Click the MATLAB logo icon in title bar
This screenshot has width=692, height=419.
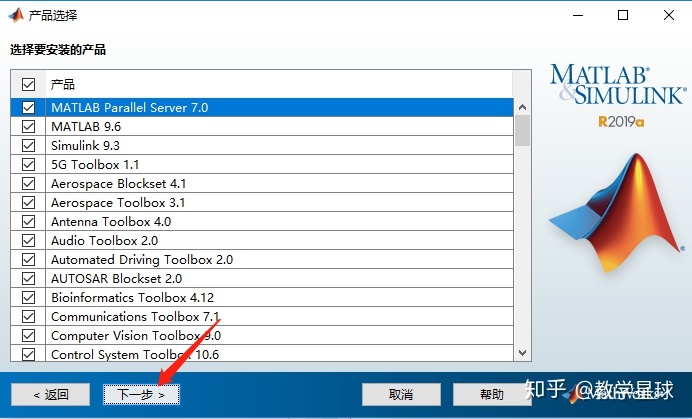16,15
